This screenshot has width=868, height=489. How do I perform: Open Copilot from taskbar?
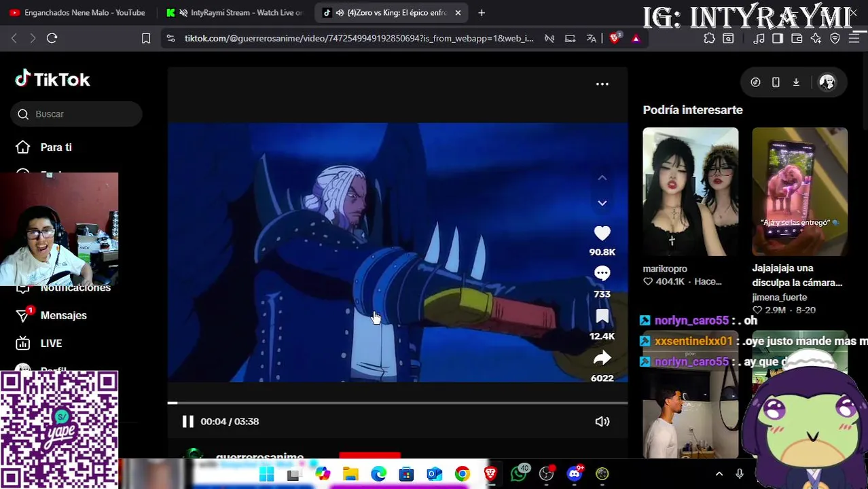tap(322, 474)
